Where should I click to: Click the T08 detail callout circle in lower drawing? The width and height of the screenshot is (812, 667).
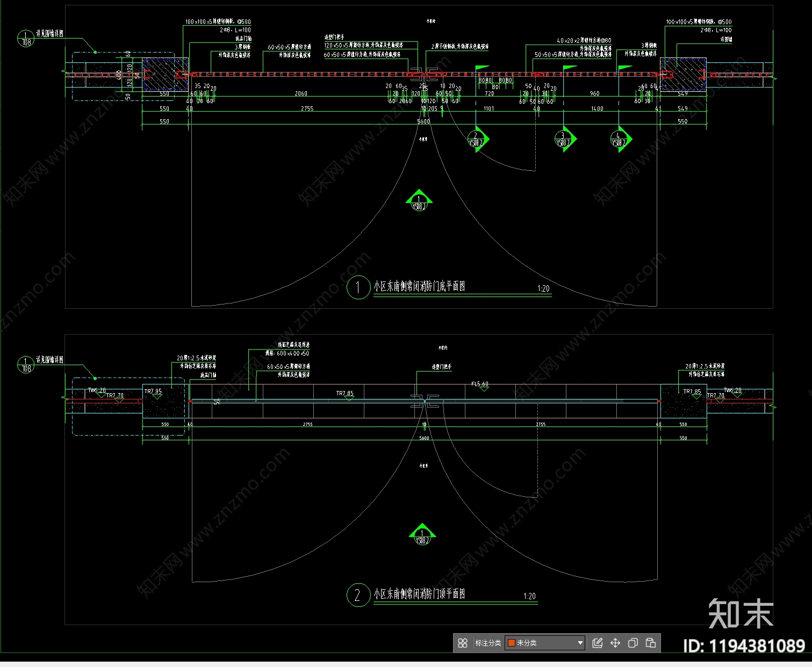26,365
